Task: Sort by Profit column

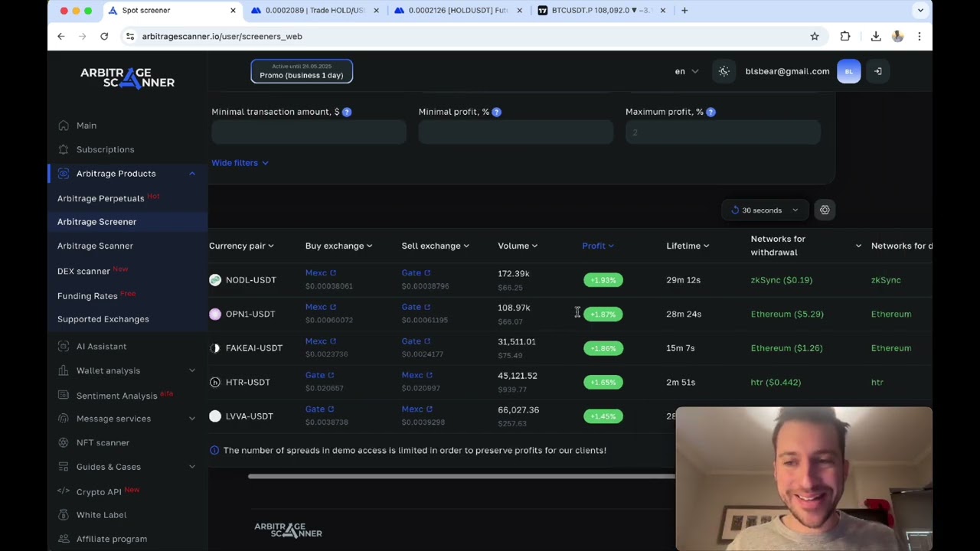Action: [598, 246]
